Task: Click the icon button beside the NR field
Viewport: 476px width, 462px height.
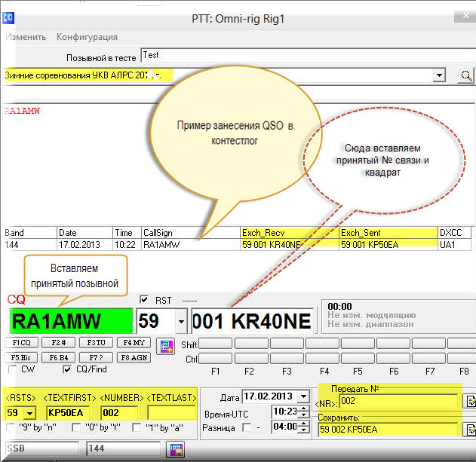Action: pos(469,401)
